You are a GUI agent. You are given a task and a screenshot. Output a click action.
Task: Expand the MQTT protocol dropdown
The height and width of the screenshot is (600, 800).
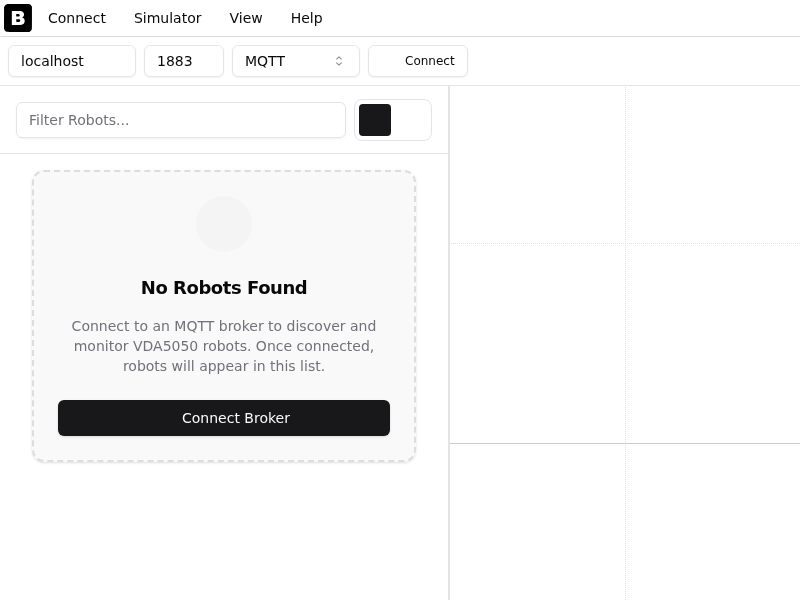click(x=296, y=61)
